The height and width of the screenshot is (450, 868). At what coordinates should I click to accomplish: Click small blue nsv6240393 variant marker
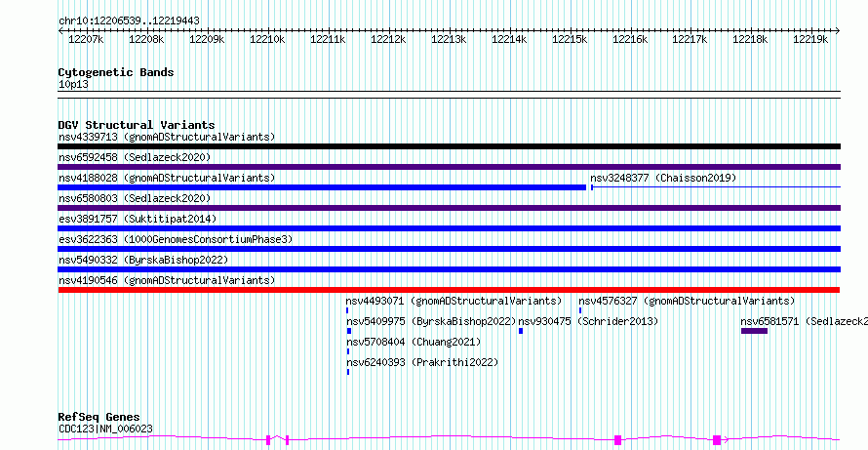[x=347, y=372]
